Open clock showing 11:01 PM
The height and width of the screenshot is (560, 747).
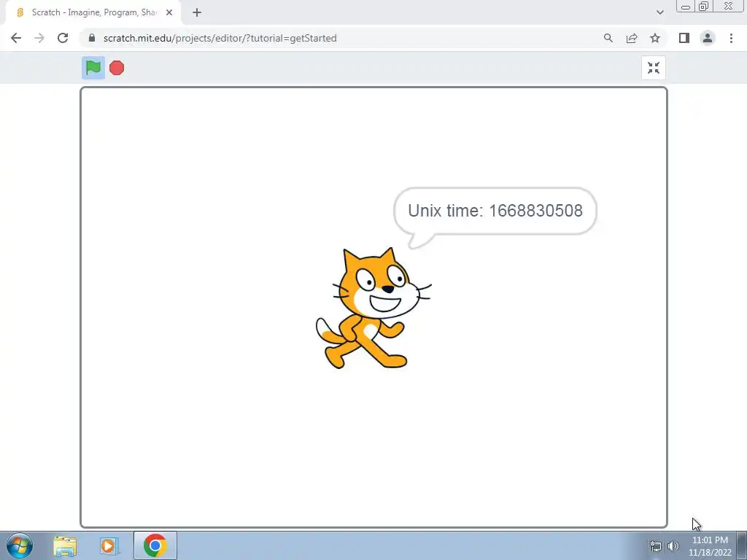pyautogui.click(x=710, y=546)
